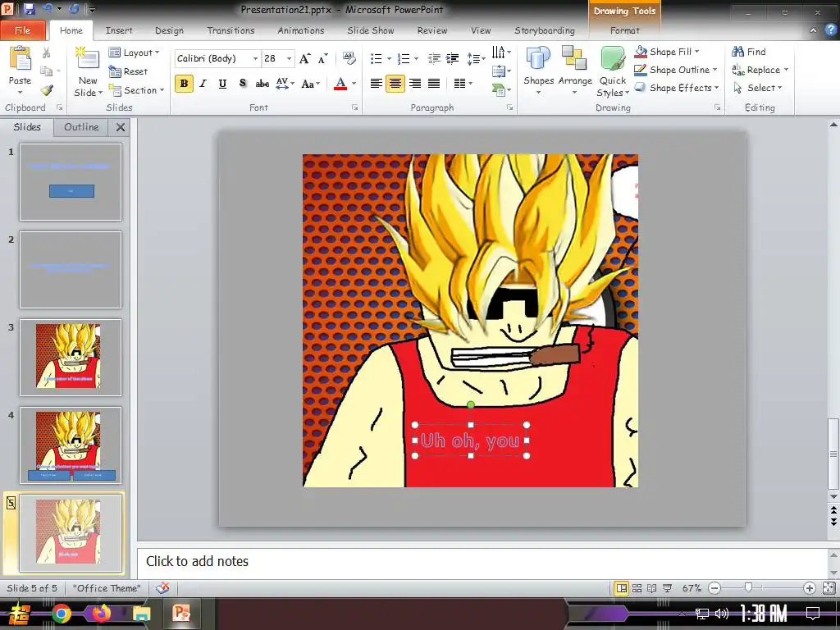Click the Format Painter brush icon
Viewport: 840px width, 630px height.
click(x=47, y=90)
